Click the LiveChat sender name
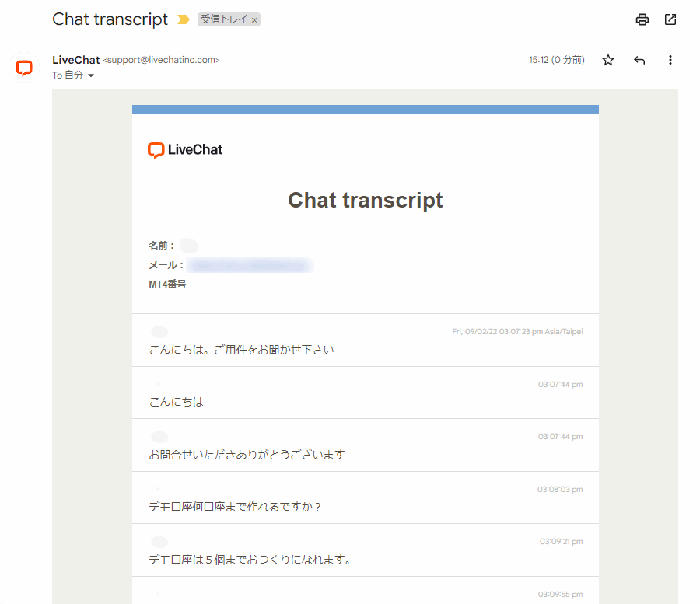Viewport: 700px width, 604px height. 75,60
